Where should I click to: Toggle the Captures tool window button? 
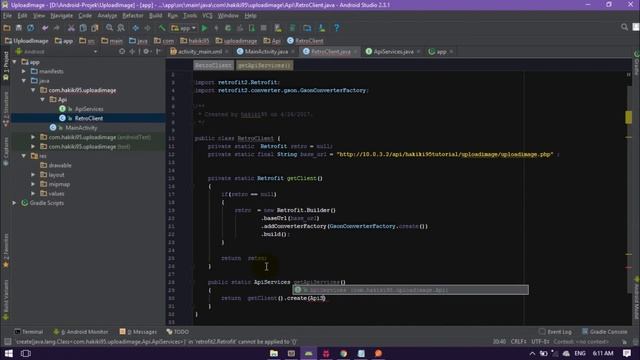pos(6,151)
